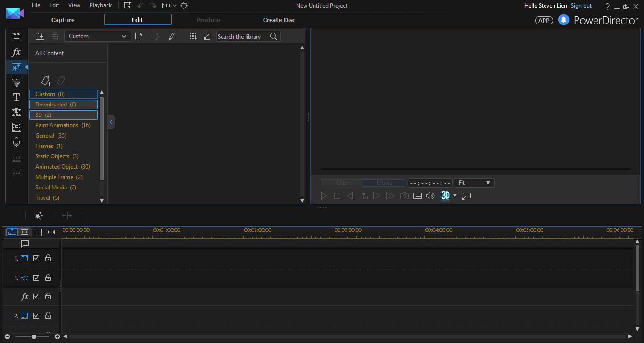Screen dimensions: 644x343
Task: Open the 16:9 aspect ratio dropdown
Action: click(169, 6)
